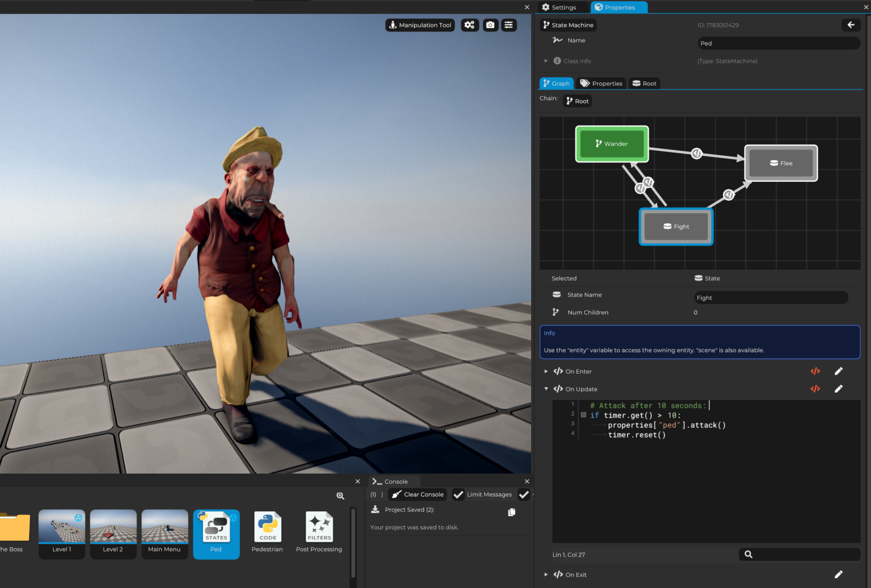The image size is (871, 588).
Task: Open the search magnifier below the code editor
Action: [748, 554]
